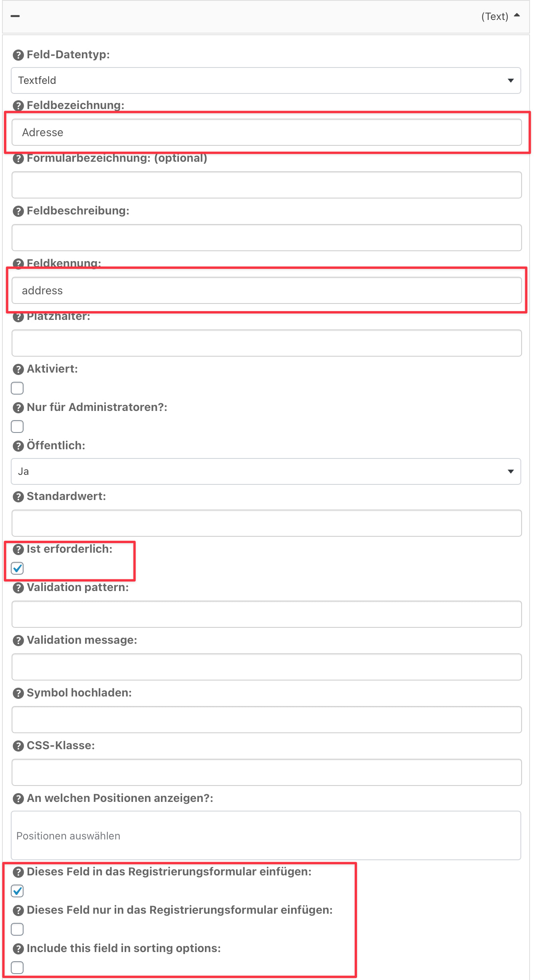This screenshot has height=980, width=536.
Task: Click the Feldbezeichnung input containing Adresse
Action: point(267,132)
